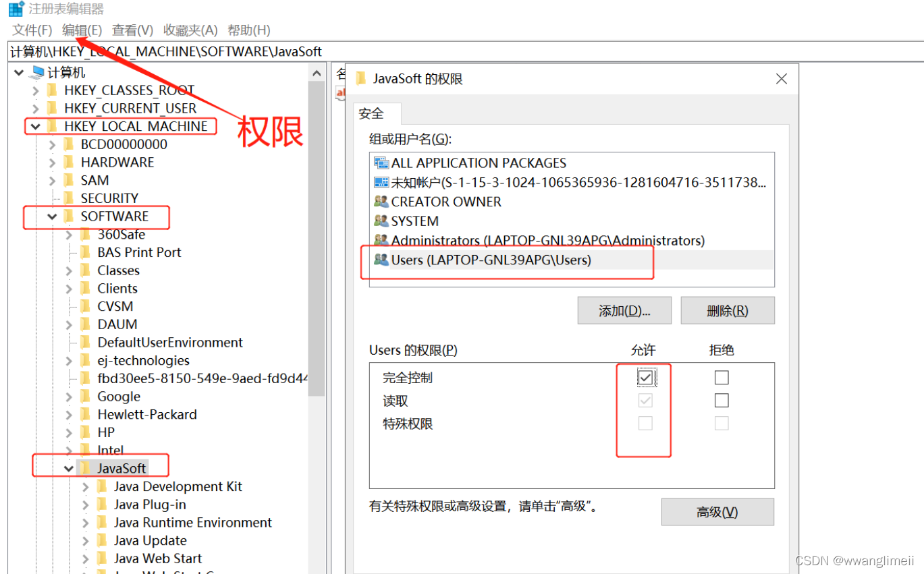This screenshot has height=574, width=924.
Task: Expand the Java Runtime Environment node
Action: 85,523
